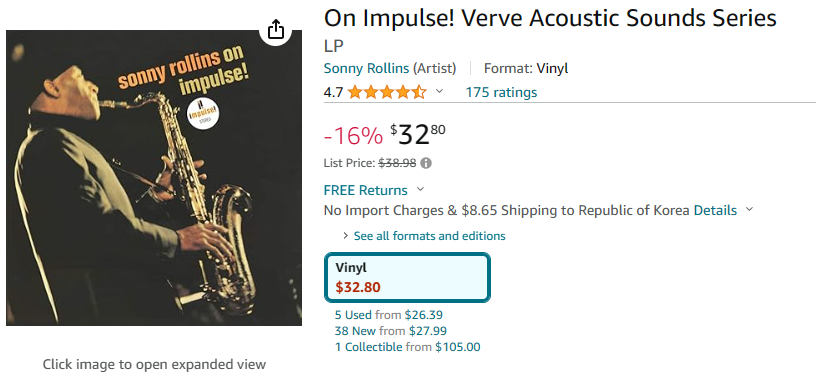View 38 New offers from $27.99
The image size is (816, 377).
click(391, 331)
